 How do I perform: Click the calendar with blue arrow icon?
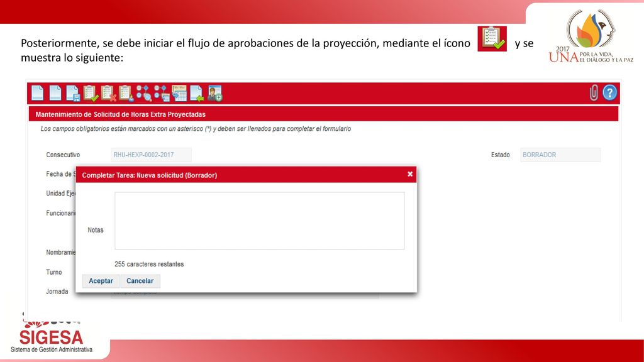point(179,93)
